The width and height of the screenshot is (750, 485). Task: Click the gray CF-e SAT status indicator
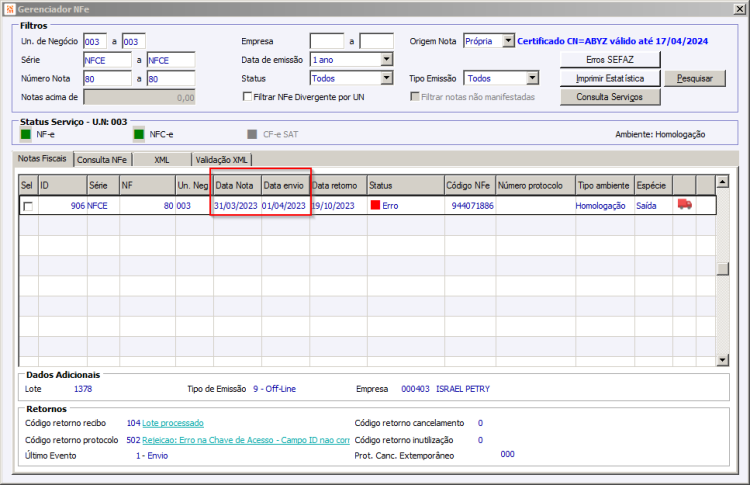click(x=252, y=134)
